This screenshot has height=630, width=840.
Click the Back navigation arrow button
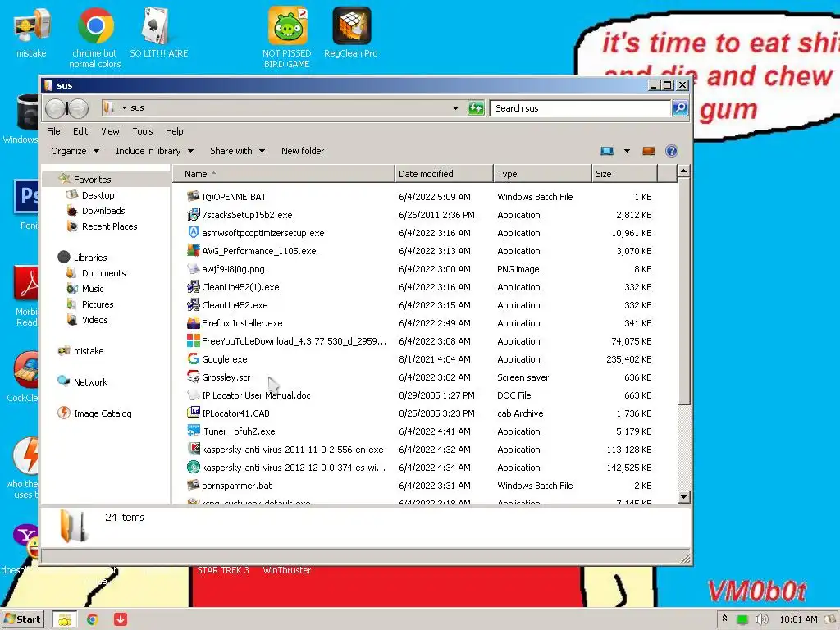(x=55, y=108)
